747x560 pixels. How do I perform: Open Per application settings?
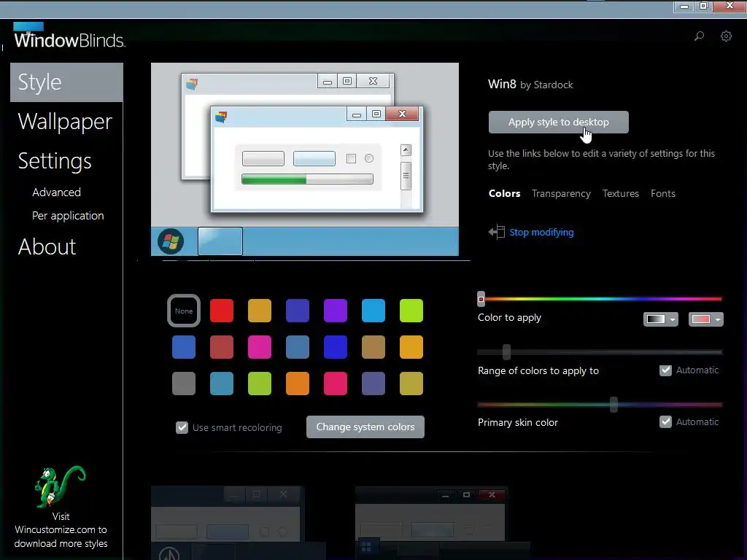[x=68, y=216]
